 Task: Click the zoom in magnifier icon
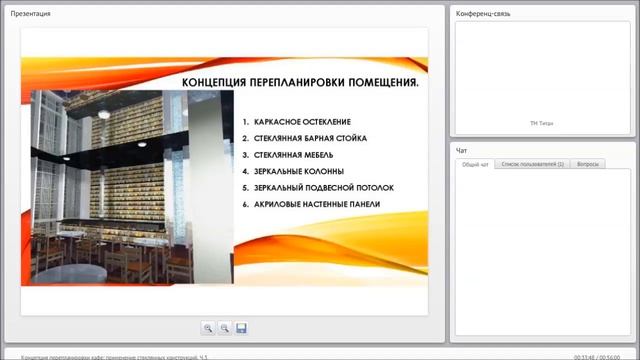pos(208,328)
